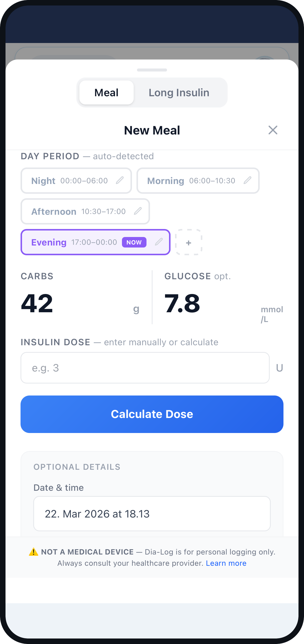Open the date and time picker
304x644 pixels.
152,514
